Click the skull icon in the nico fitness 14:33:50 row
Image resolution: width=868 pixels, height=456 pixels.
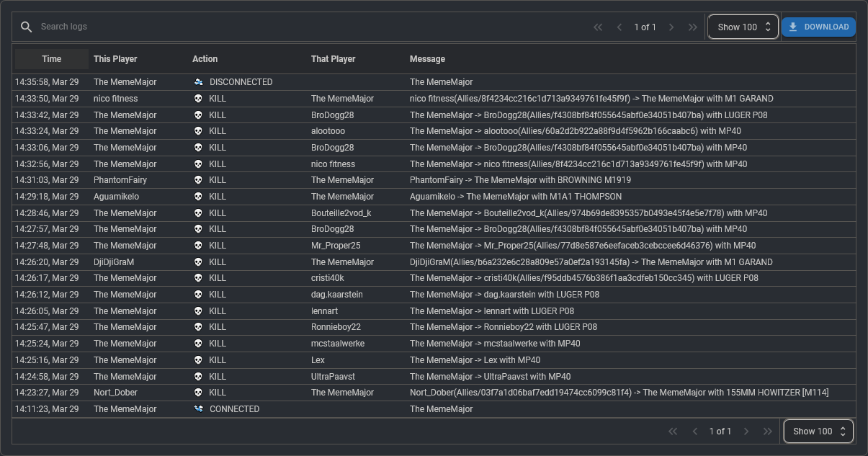click(198, 99)
